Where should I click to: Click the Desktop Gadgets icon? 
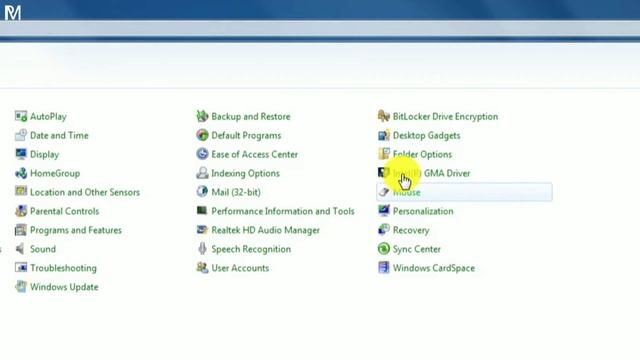(384, 135)
